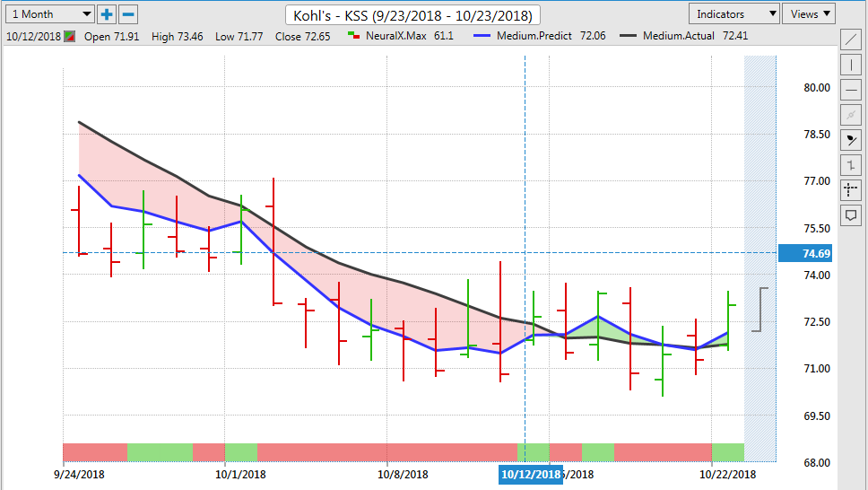Select the diagonal trend line tool
This screenshot has height=490, width=868.
coord(851,39)
